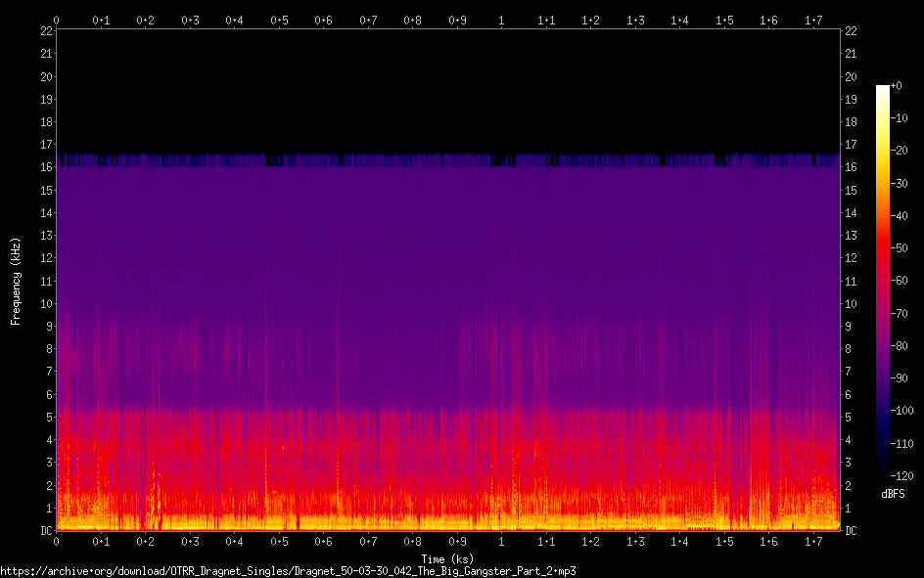Viewport: 924px width, 578px height.
Task: Click the '16' label on the right frequency axis
Action: pyautogui.click(x=852, y=167)
